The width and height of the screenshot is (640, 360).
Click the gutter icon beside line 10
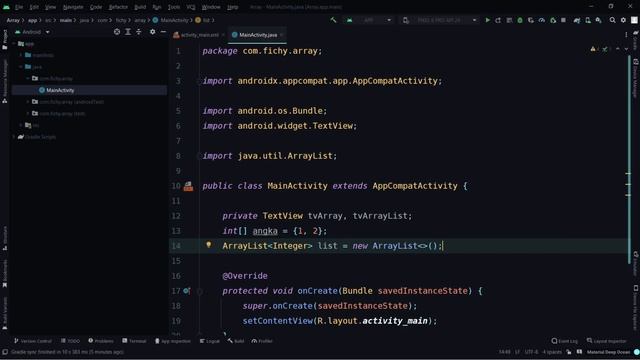coord(188,186)
